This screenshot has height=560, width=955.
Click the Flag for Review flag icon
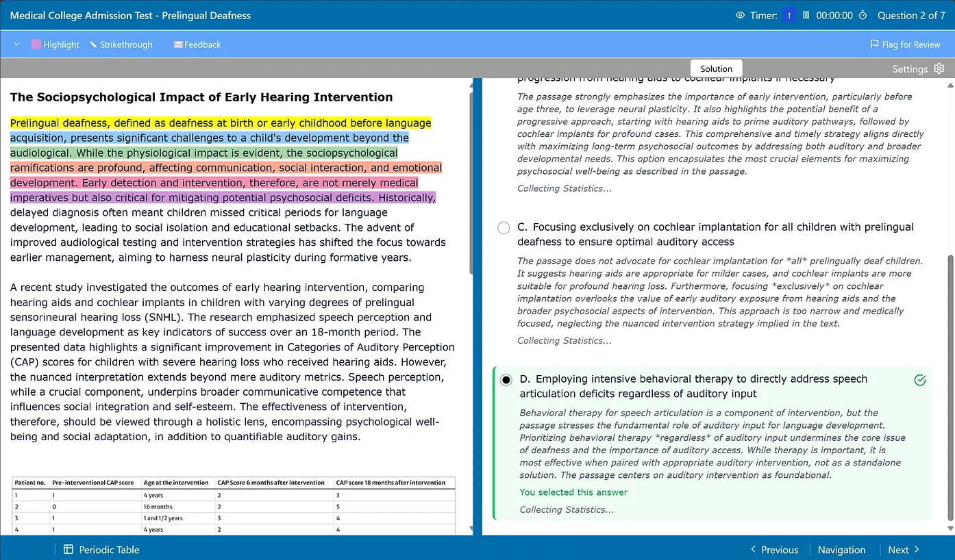[x=874, y=44]
